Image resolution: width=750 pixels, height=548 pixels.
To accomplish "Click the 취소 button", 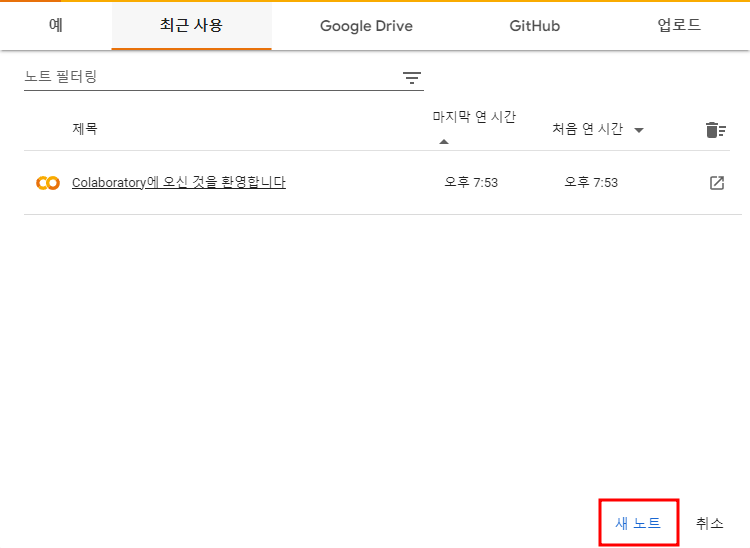I will 709,523.
